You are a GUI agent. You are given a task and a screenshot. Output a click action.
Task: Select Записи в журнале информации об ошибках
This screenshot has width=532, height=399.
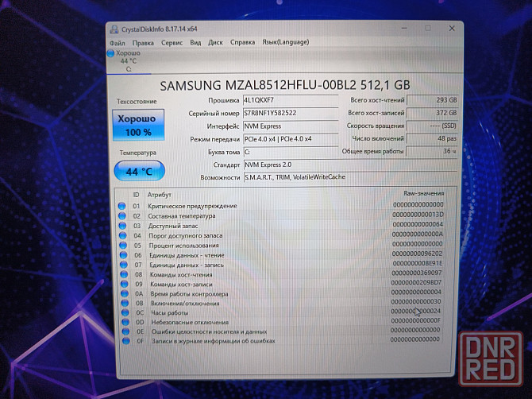213,341
